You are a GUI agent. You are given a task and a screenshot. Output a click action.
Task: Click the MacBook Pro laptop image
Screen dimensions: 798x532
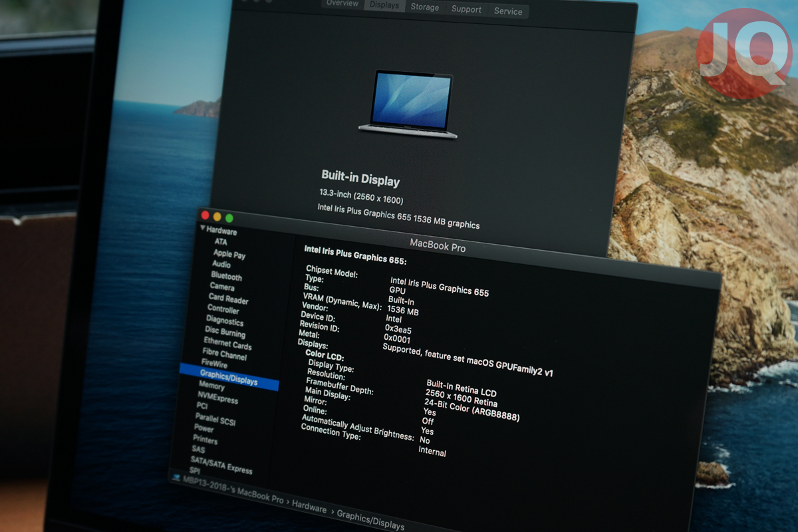point(408,104)
